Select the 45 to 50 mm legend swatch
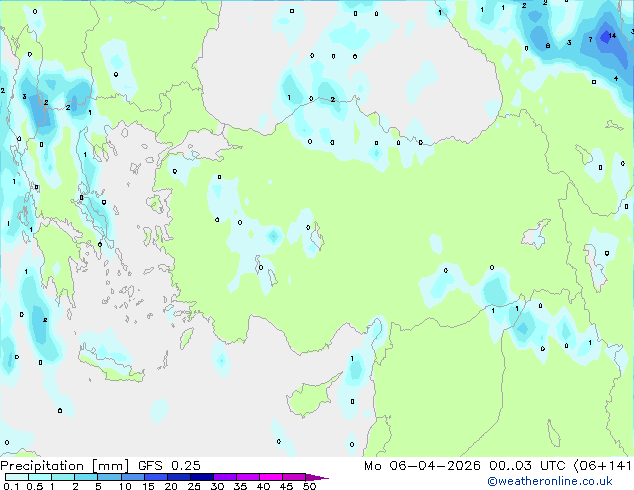 coord(294,477)
